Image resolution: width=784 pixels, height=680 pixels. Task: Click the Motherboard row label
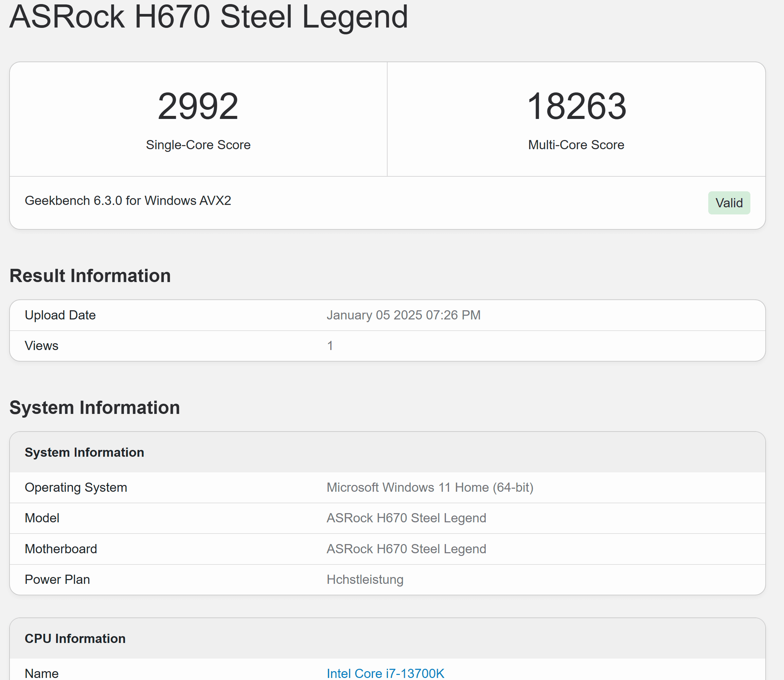tap(61, 549)
